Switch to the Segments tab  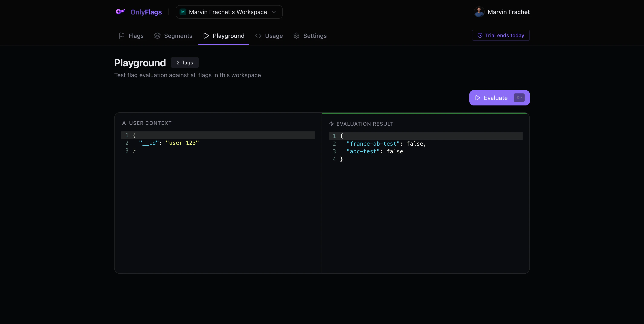coord(178,36)
